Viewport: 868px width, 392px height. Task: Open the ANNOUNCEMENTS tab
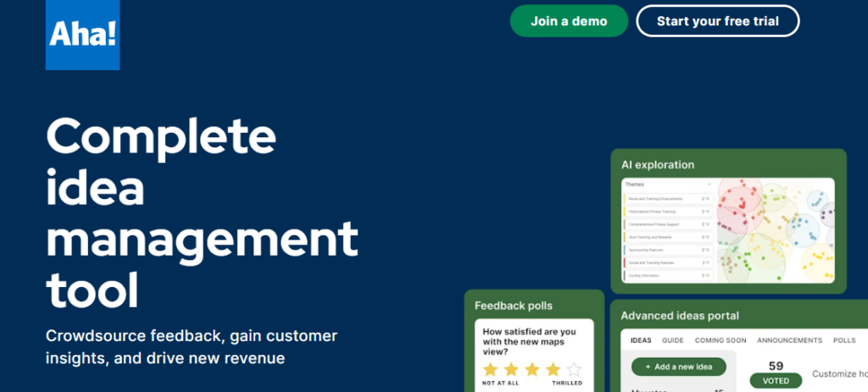pyautogui.click(x=789, y=340)
